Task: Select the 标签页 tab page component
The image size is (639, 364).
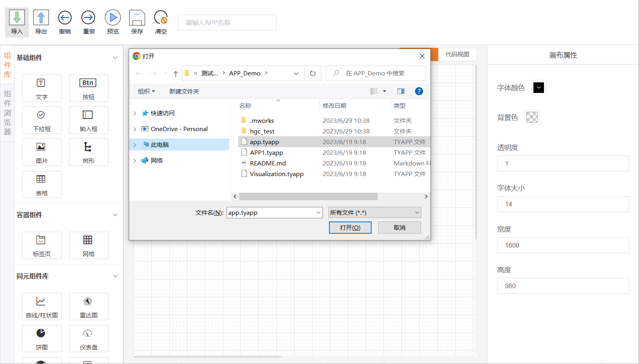Action: [x=42, y=245]
